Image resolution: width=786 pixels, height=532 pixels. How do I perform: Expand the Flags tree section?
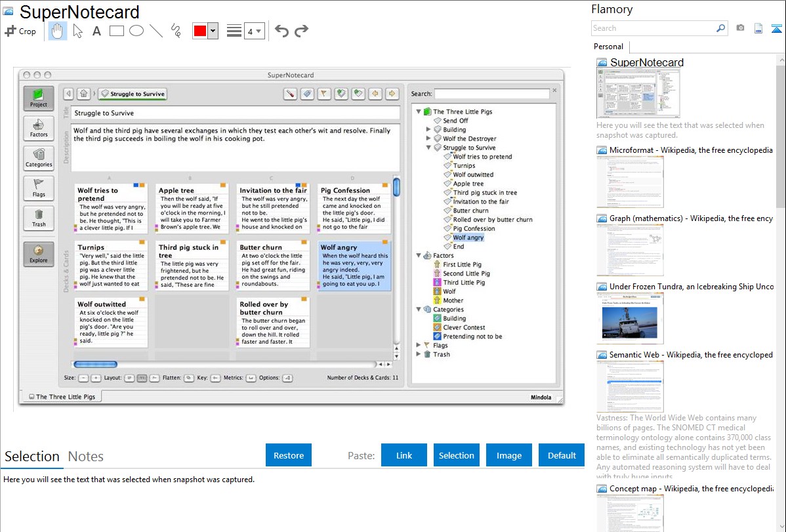pyautogui.click(x=419, y=345)
